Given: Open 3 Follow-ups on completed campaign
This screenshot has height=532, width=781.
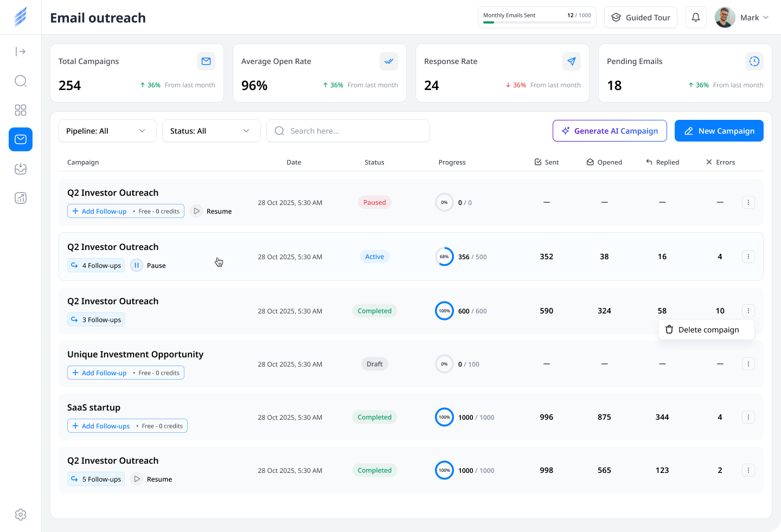Looking at the screenshot, I should click(x=96, y=319).
